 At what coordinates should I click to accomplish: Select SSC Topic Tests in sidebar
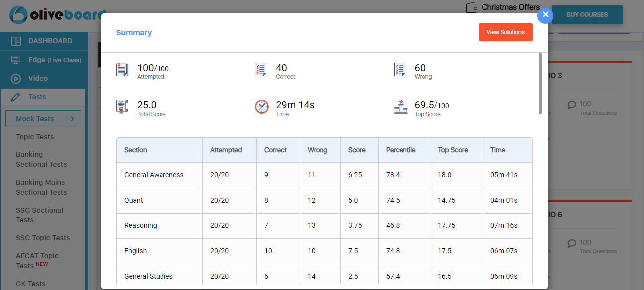[x=43, y=238]
